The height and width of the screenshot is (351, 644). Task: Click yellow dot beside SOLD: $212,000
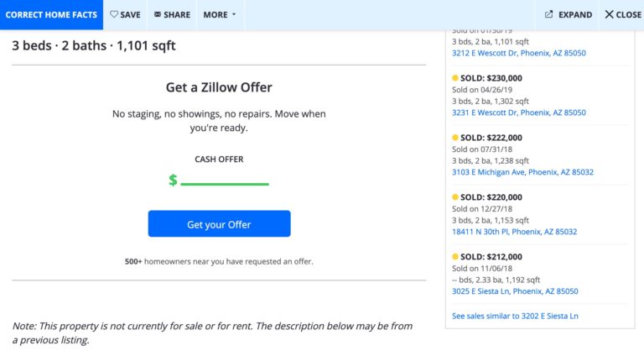click(455, 256)
